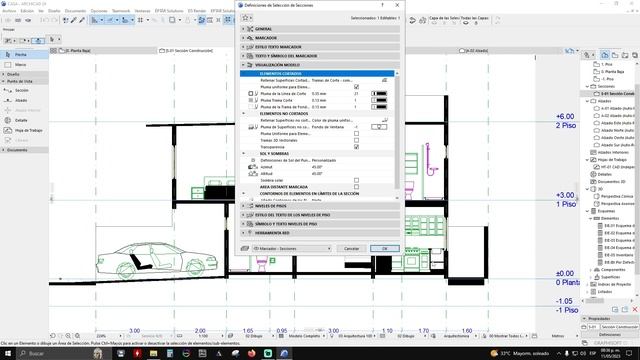Open Marcador - Secciones layer dropdown
This screenshot has height=360, width=640.
pyautogui.click(x=292, y=248)
